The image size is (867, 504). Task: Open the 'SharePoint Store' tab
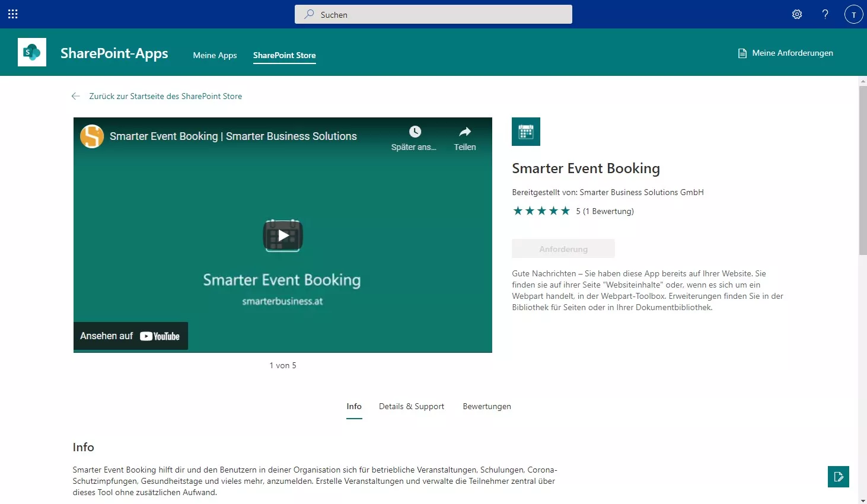click(x=284, y=55)
